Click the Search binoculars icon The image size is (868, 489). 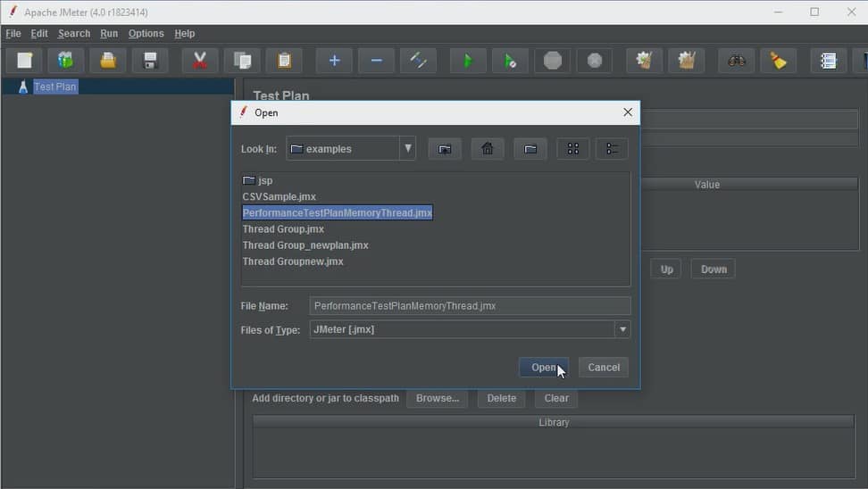click(736, 61)
